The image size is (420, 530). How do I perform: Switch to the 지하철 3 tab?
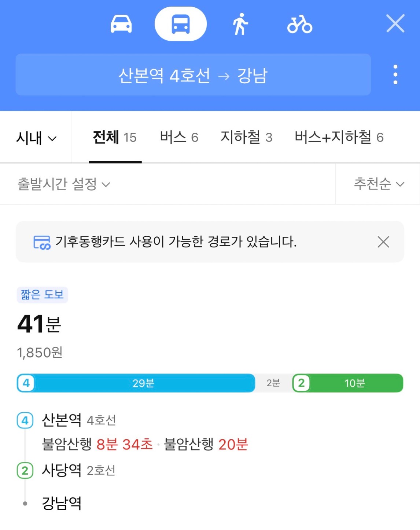point(246,137)
